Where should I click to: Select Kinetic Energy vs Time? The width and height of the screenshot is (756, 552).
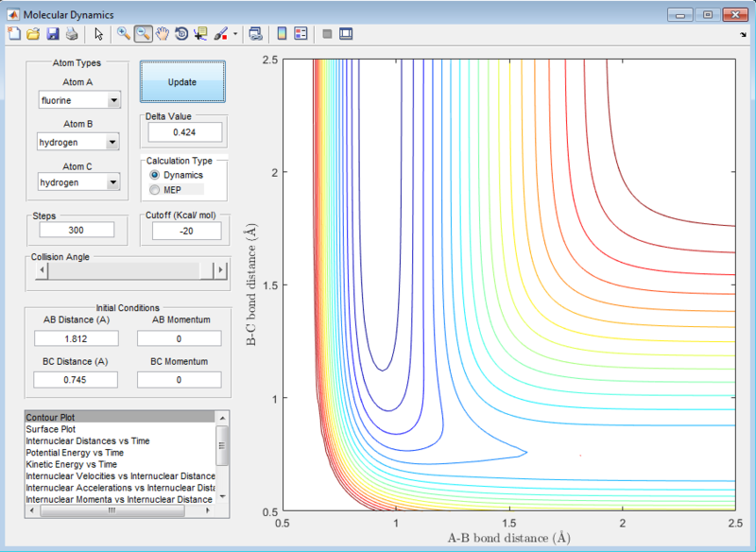(x=120, y=464)
